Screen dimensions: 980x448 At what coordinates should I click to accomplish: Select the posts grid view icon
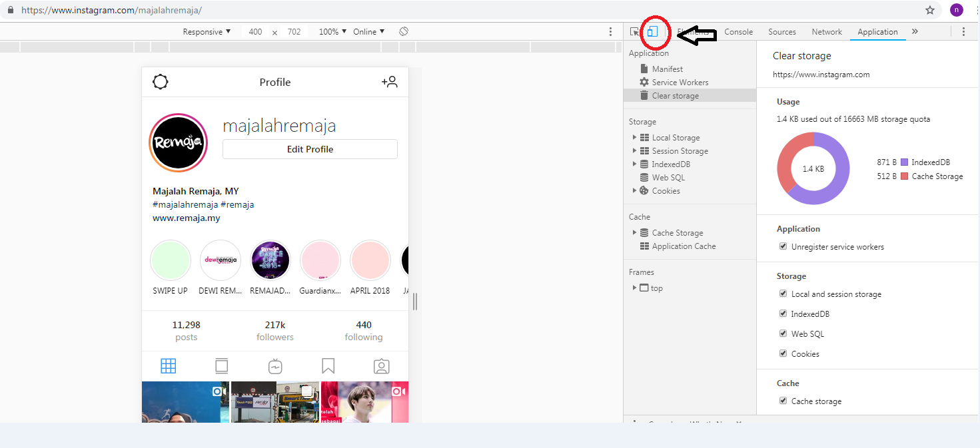tap(168, 366)
